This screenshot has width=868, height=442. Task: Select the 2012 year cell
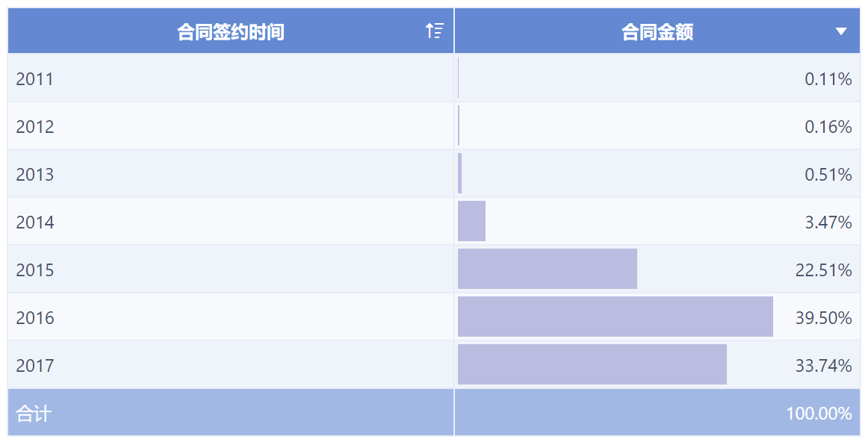tap(35, 127)
